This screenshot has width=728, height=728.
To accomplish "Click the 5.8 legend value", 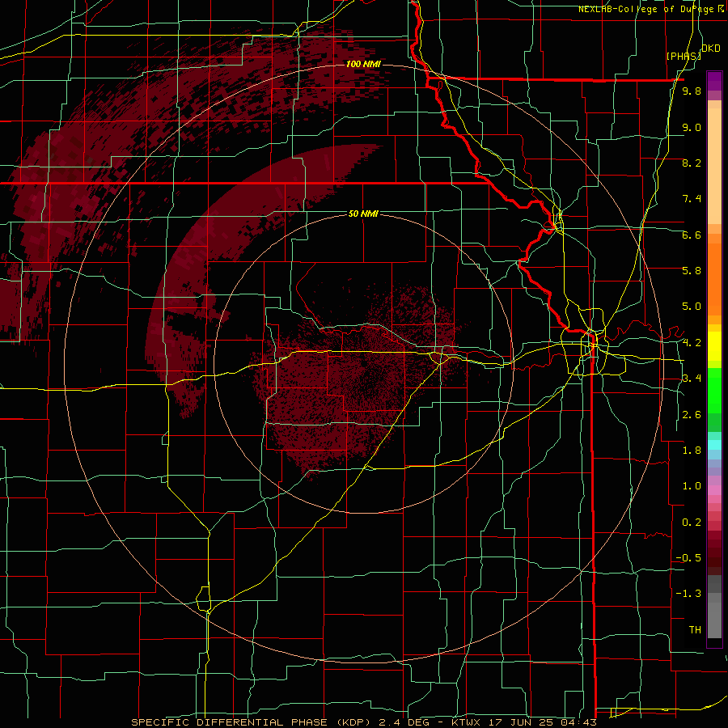I will tap(692, 271).
